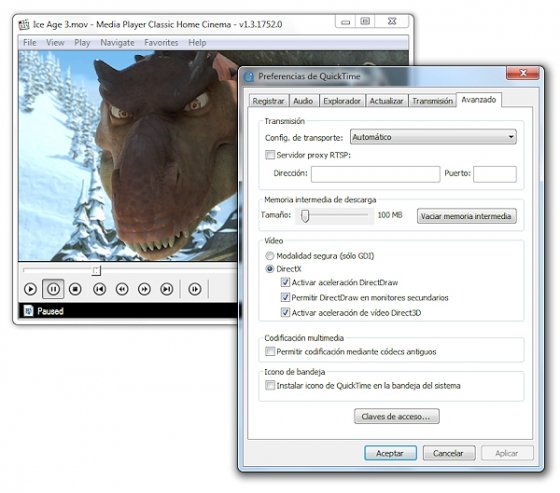Click the status bar icon beside Paused

[x=28, y=311]
